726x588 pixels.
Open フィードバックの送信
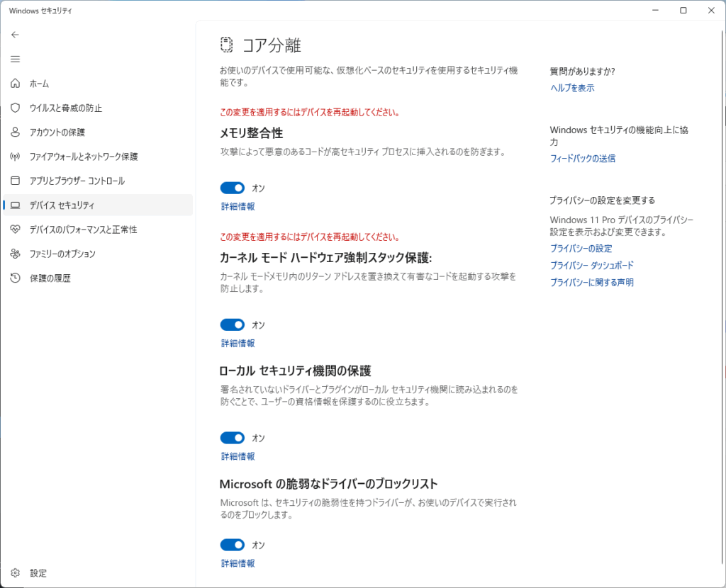(582, 159)
